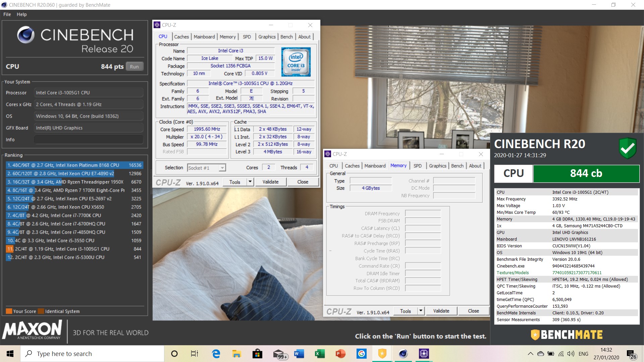Open the Help menu in Cinebench

tap(22, 14)
